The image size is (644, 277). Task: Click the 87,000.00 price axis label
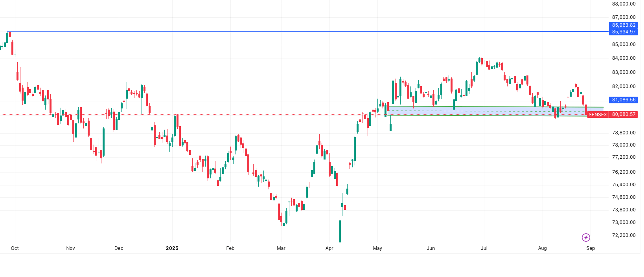pyautogui.click(x=624, y=17)
